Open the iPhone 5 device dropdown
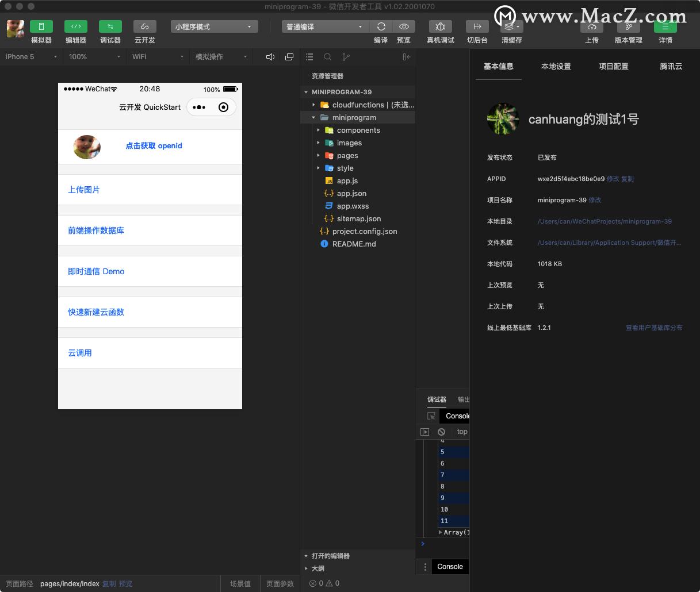Image resolution: width=700 pixels, height=592 pixels. point(29,57)
